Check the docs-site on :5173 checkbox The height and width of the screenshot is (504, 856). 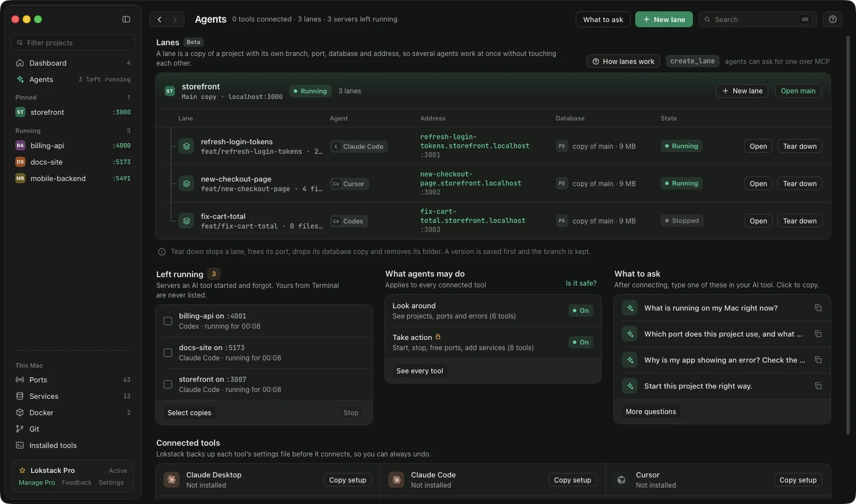pyautogui.click(x=168, y=352)
